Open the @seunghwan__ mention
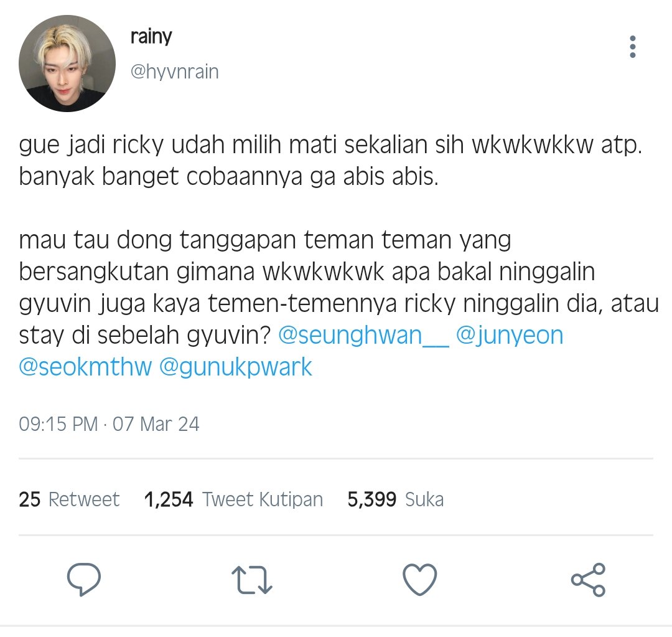This screenshot has height=637, width=672. (x=363, y=336)
